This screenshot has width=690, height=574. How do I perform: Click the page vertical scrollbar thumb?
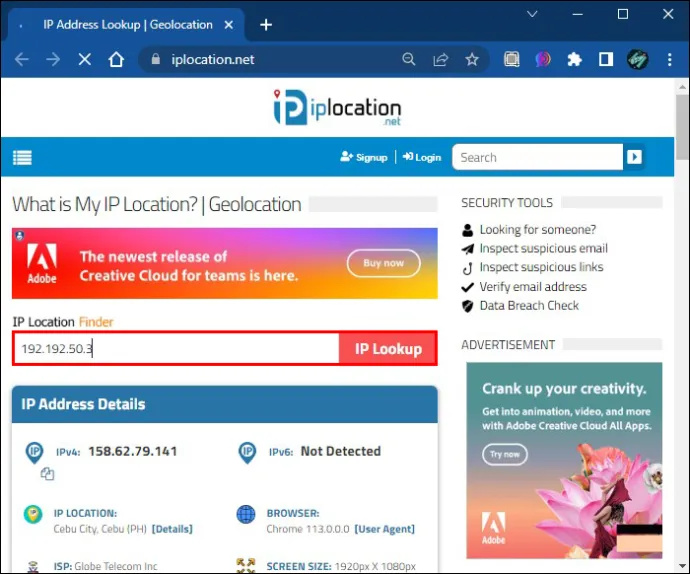[x=683, y=128]
